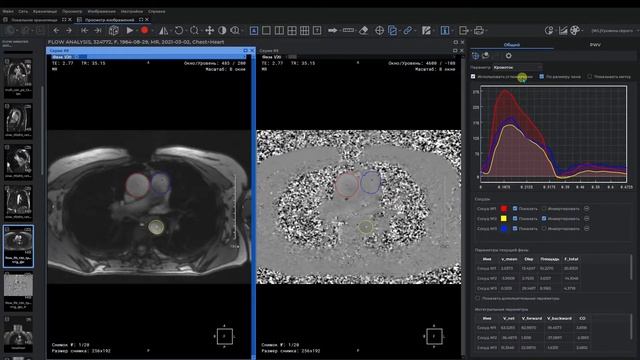
Task: Select the window/level contrast tool
Action: pos(222,31)
